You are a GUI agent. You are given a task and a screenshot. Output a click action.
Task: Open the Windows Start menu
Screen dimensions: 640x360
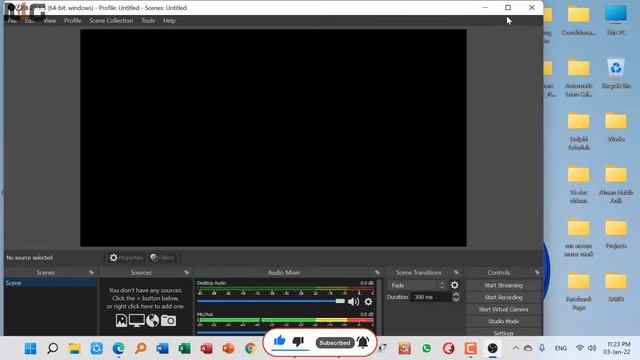(x=30, y=349)
